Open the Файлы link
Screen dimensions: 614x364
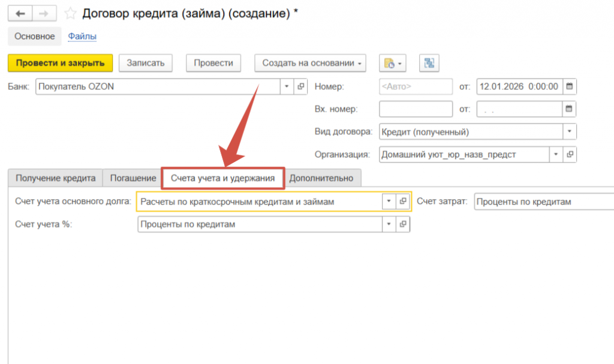(x=82, y=37)
